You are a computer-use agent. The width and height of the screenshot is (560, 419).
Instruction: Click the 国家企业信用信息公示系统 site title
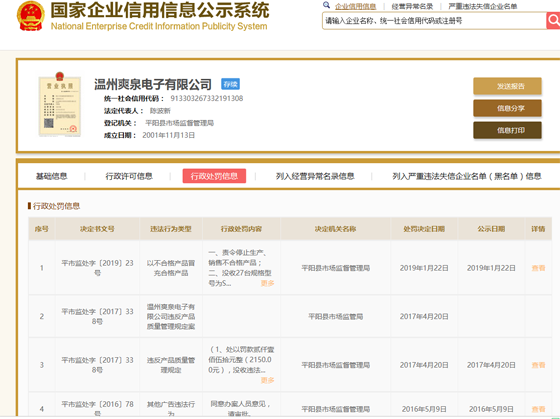(160, 10)
